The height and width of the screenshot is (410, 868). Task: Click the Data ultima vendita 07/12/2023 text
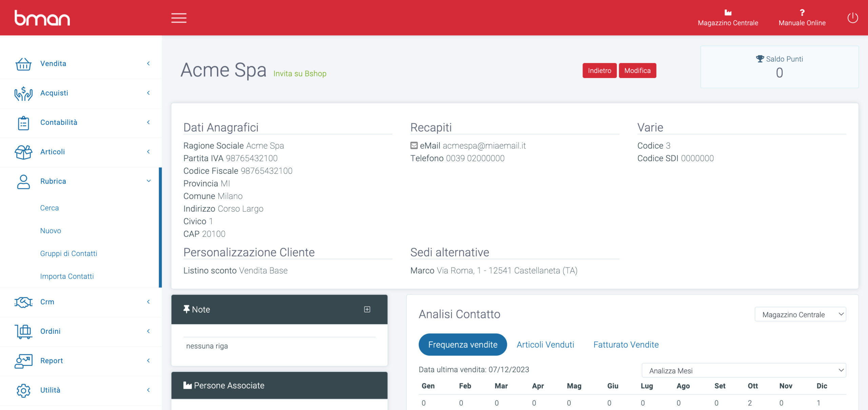coord(474,370)
